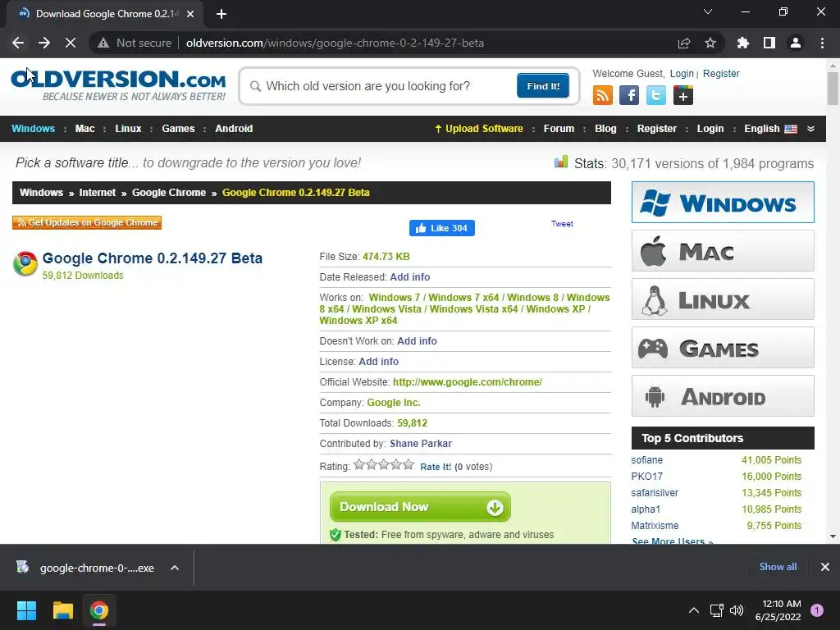Select the Linux nav menu item

(x=128, y=129)
